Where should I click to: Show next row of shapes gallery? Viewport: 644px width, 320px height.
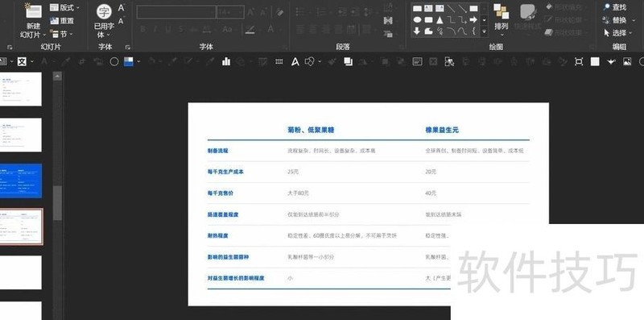pos(485,19)
